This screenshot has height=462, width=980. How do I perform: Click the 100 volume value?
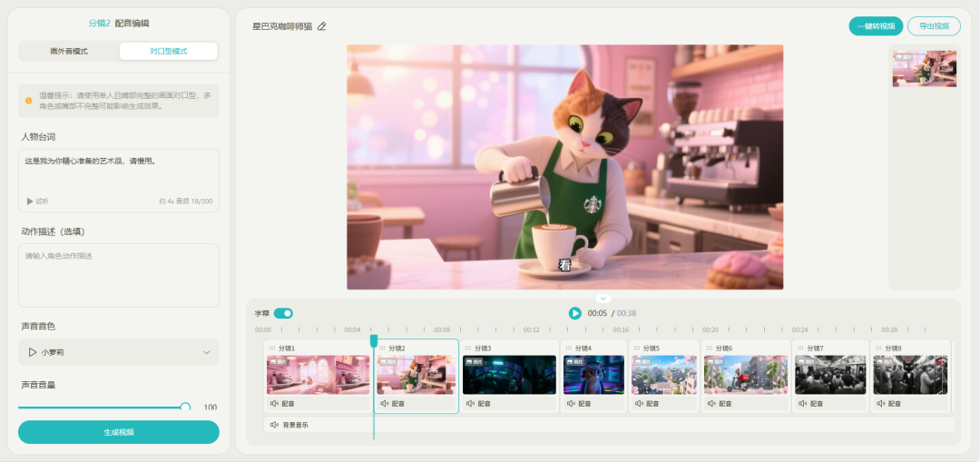point(210,408)
